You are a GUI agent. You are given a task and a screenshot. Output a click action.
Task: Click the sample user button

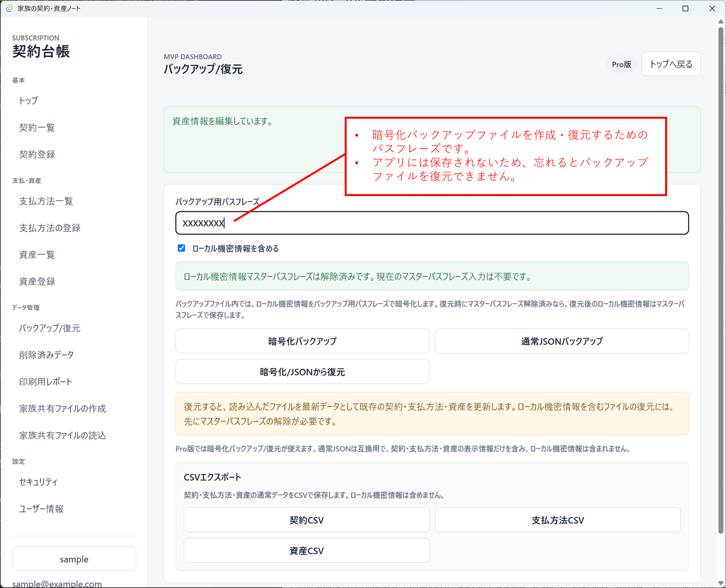coord(74,559)
